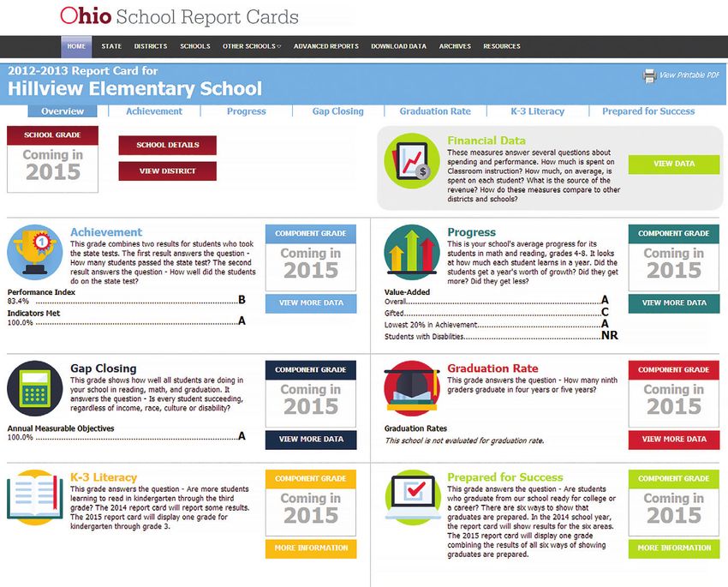Switch to the Achievement tab
728x587 pixels.
pyautogui.click(x=154, y=111)
